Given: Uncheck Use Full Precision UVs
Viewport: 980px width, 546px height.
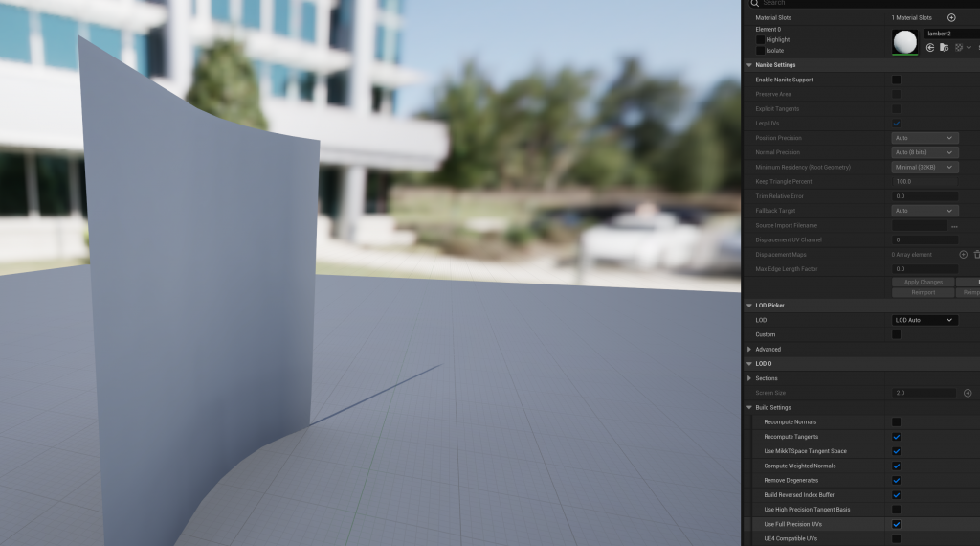Looking at the screenshot, I should pos(896,524).
